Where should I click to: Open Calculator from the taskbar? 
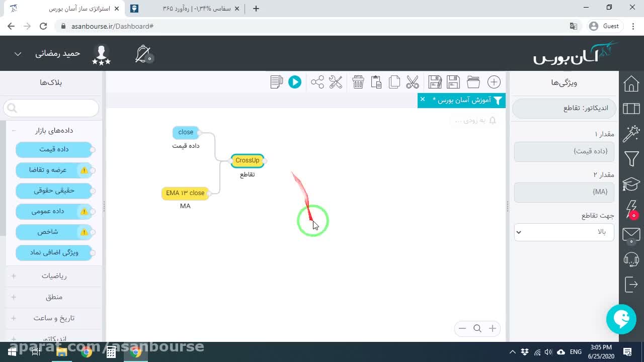pyautogui.click(x=111, y=352)
